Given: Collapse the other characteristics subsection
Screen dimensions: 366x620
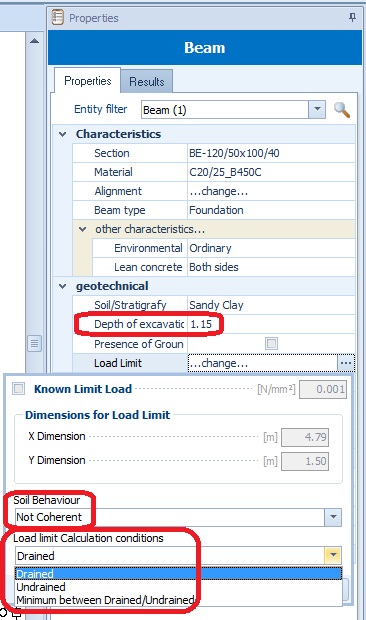Looking at the screenshot, I should tap(83, 229).
